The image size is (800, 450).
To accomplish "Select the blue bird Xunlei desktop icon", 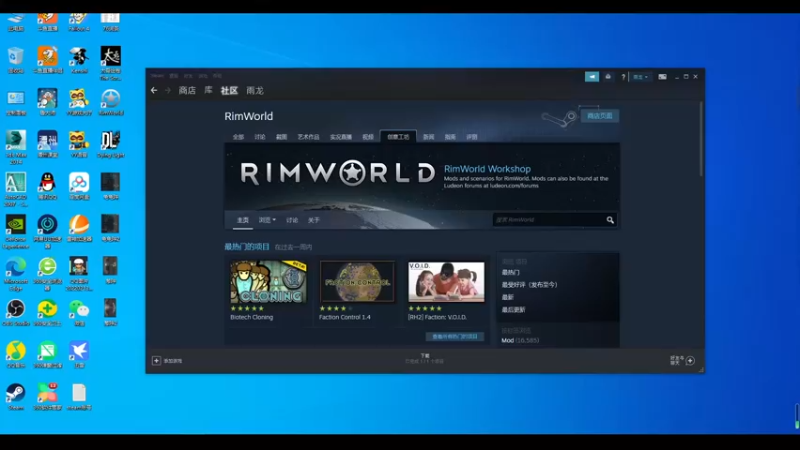I will (79, 355).
